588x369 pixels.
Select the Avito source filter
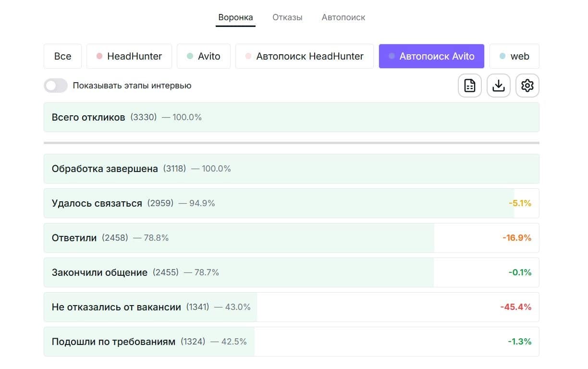click(204, 56)
